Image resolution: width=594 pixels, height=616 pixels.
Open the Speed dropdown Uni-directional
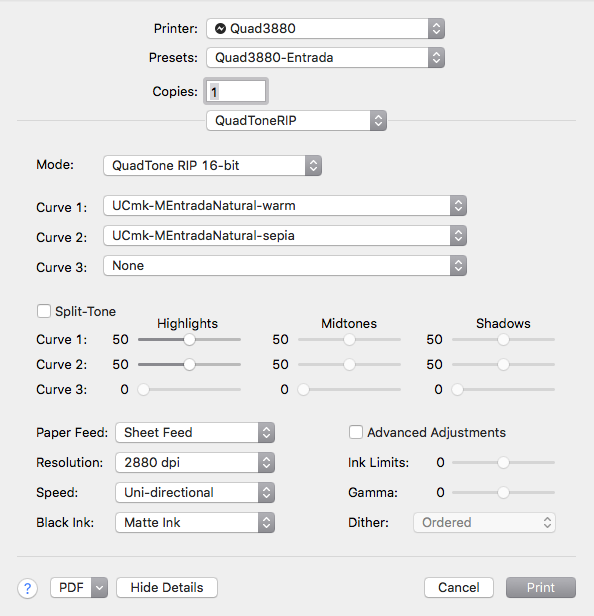(x=195, y=492)
